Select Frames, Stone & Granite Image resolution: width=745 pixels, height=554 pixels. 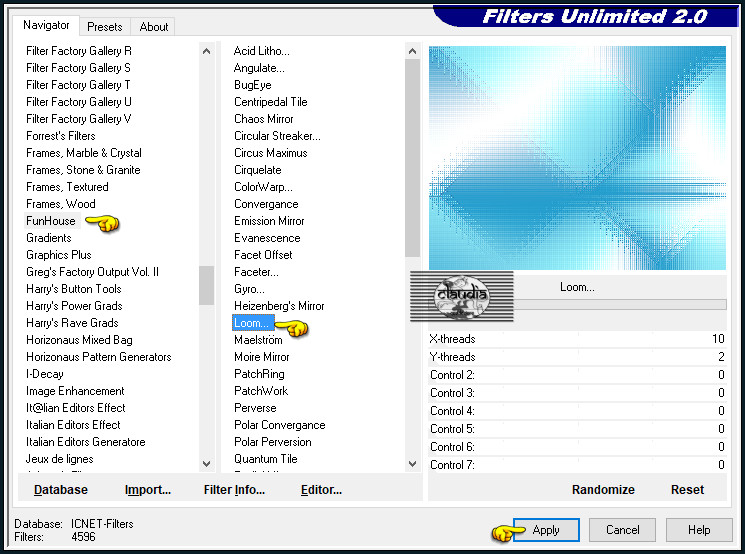pos(83,170)
